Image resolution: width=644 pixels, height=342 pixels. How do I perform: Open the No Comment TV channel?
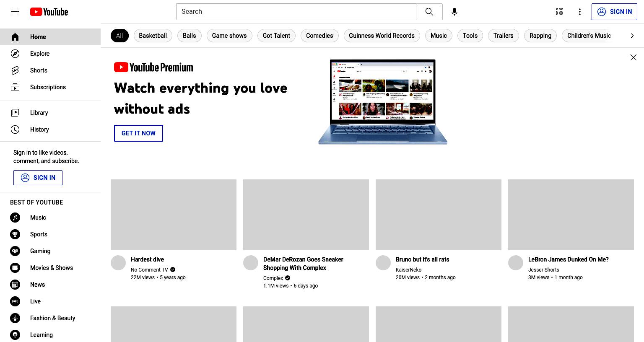point(149,270)
